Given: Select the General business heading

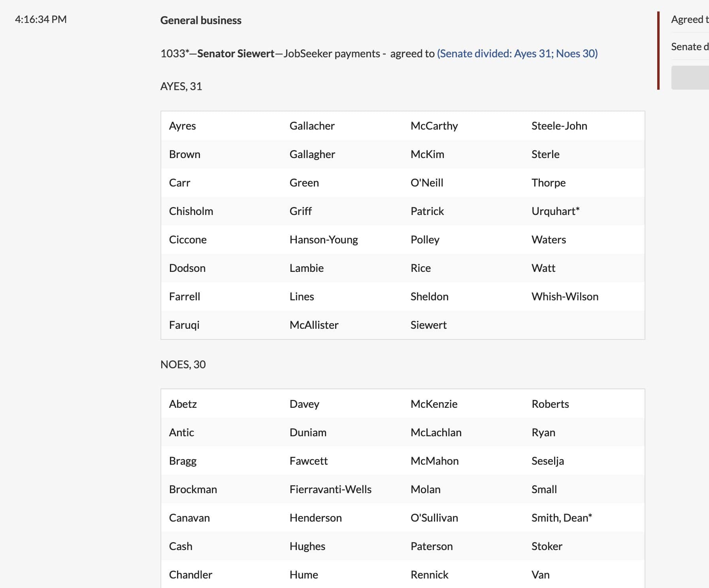Looking at the screenshot, I should pos(201,20).
